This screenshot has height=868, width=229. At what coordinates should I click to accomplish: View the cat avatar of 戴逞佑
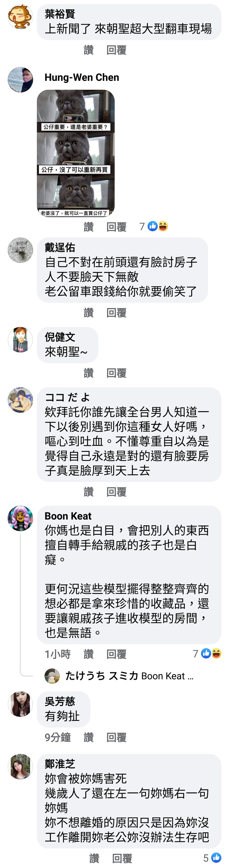[20, 250]
